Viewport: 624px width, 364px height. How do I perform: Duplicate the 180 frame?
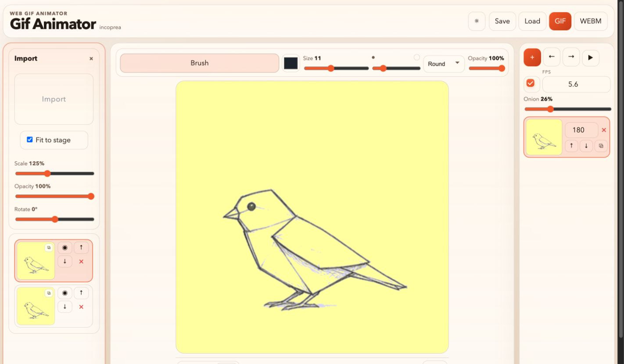pyautogui.click(x=601, y=146)
